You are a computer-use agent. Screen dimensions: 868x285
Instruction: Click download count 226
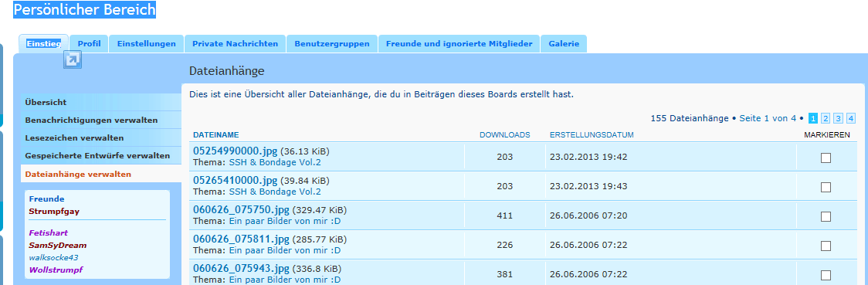(505, 245)
